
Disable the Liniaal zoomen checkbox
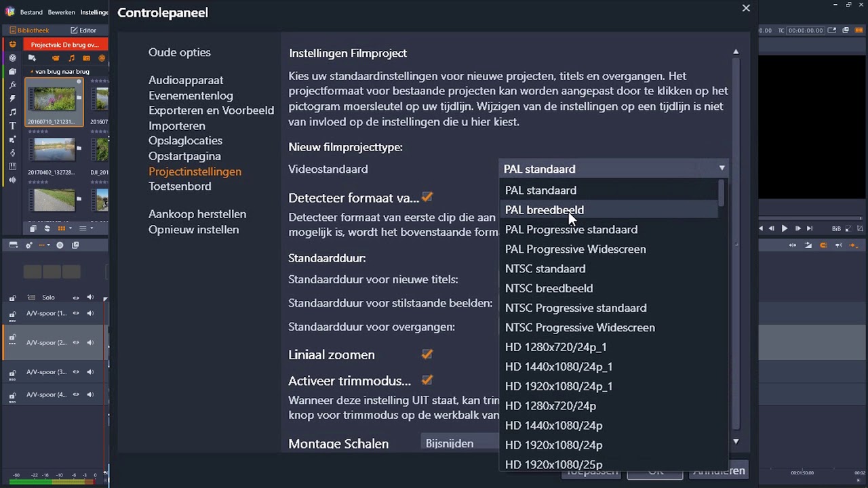(427, 354)
